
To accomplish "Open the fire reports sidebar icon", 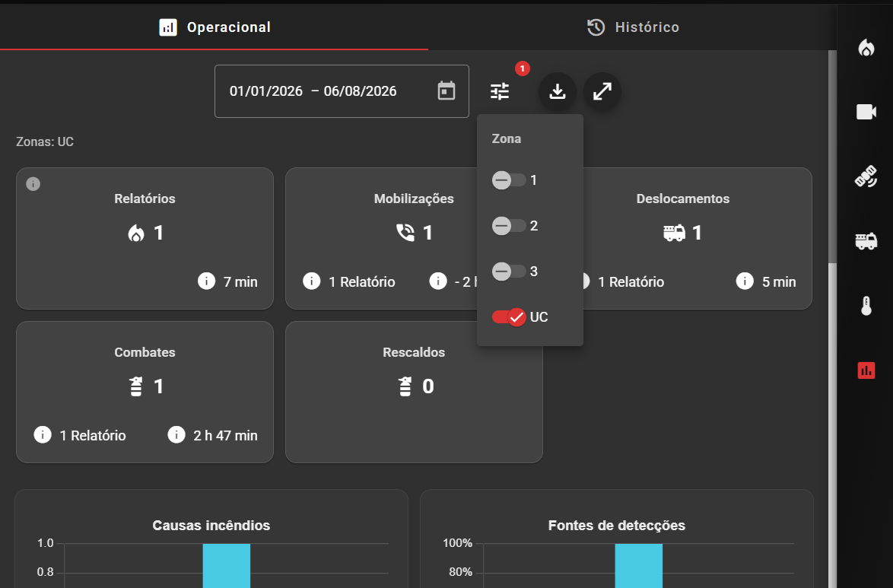I will pos(866,48).
